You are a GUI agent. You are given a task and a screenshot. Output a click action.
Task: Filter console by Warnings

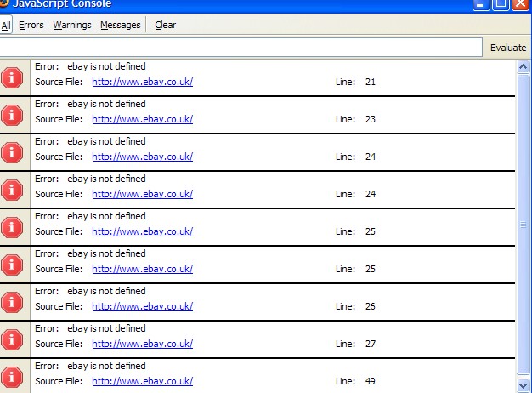click(x=72, y=25)
